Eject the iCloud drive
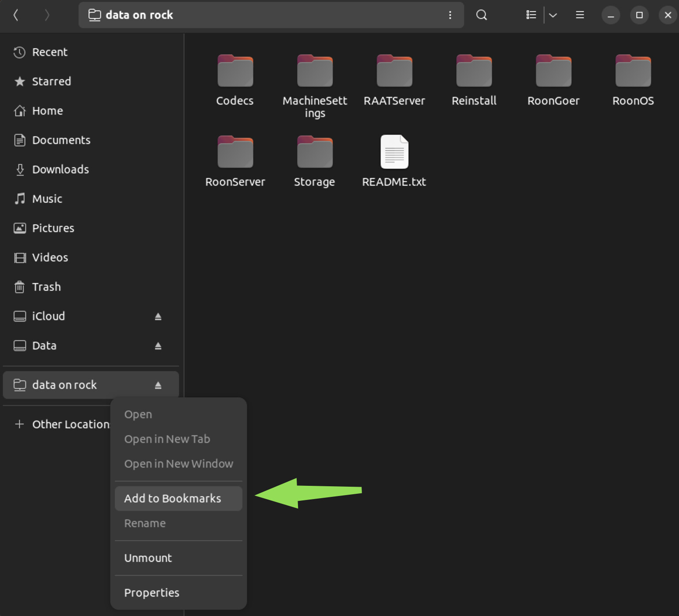 [158, 316]
